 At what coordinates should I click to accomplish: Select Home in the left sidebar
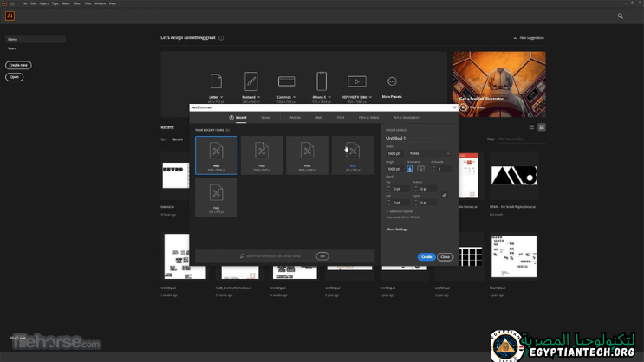[x=36, y=39]
